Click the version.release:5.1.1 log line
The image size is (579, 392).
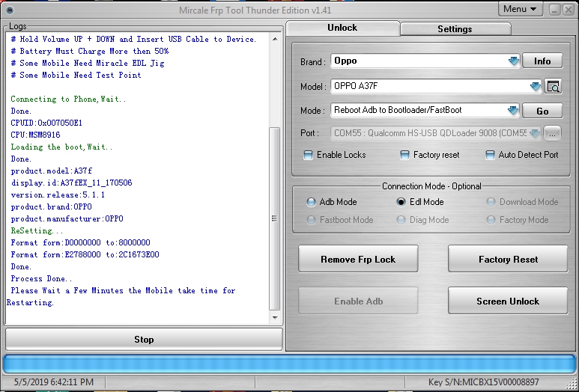pos(58,195)
